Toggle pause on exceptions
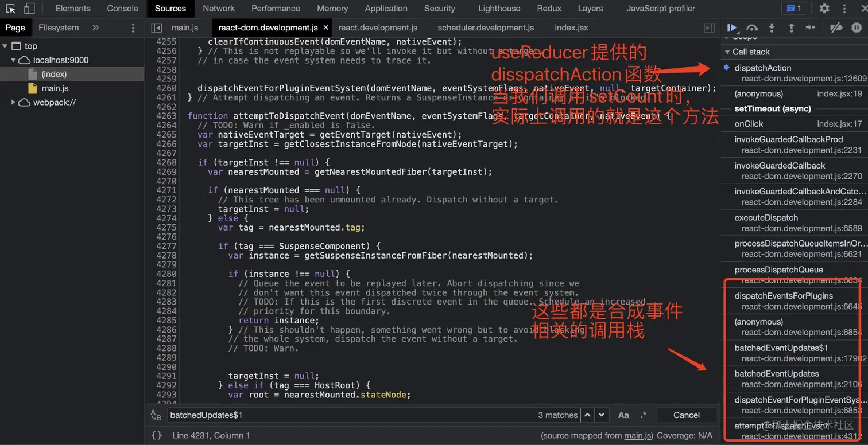 (857, 28)
